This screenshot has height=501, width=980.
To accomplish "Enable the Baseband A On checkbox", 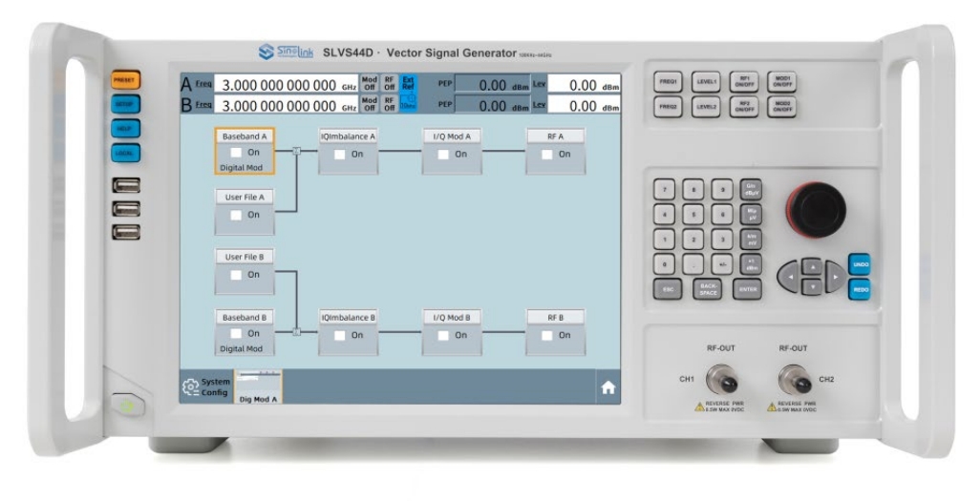I will (236, 153).
